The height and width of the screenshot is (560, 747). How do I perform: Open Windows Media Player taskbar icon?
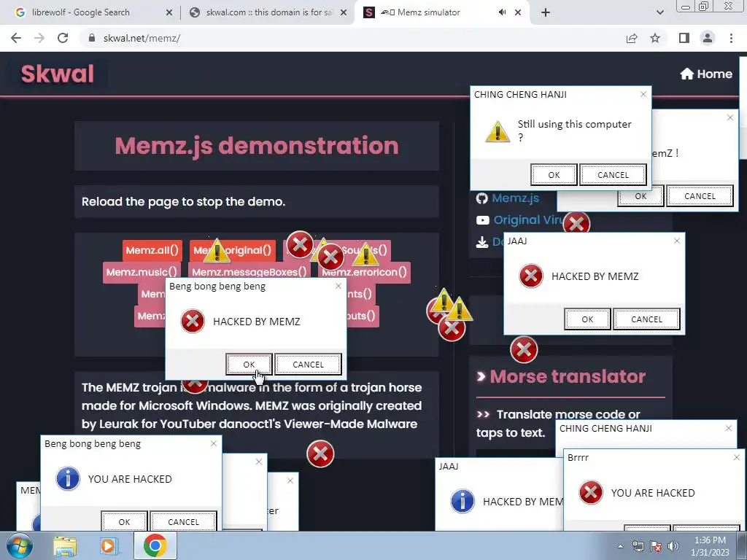tap(109, 545)
